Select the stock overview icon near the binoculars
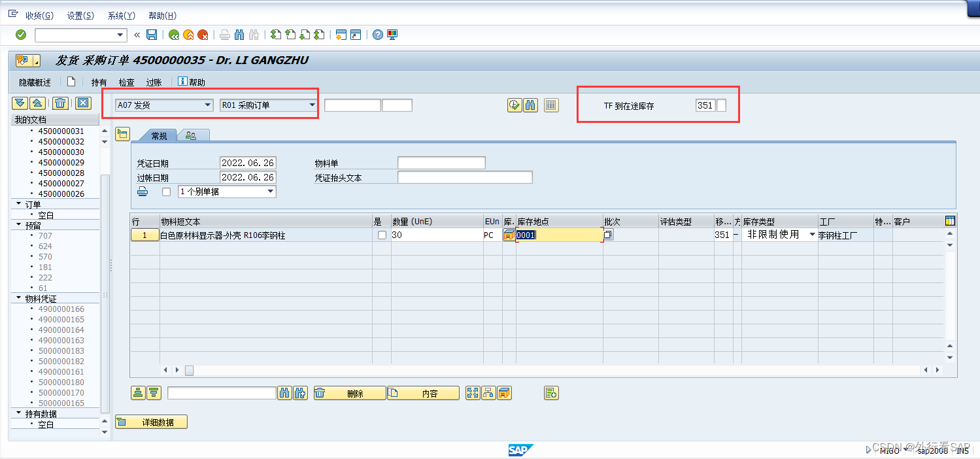This screenshot has width=980, height=459. point(551,105)
